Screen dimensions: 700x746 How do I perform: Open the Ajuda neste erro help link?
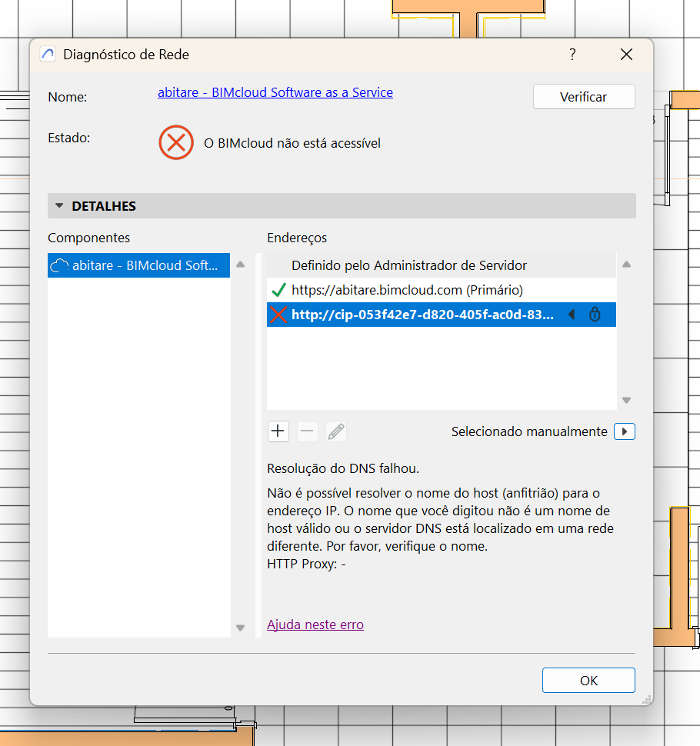coord(315,624)
